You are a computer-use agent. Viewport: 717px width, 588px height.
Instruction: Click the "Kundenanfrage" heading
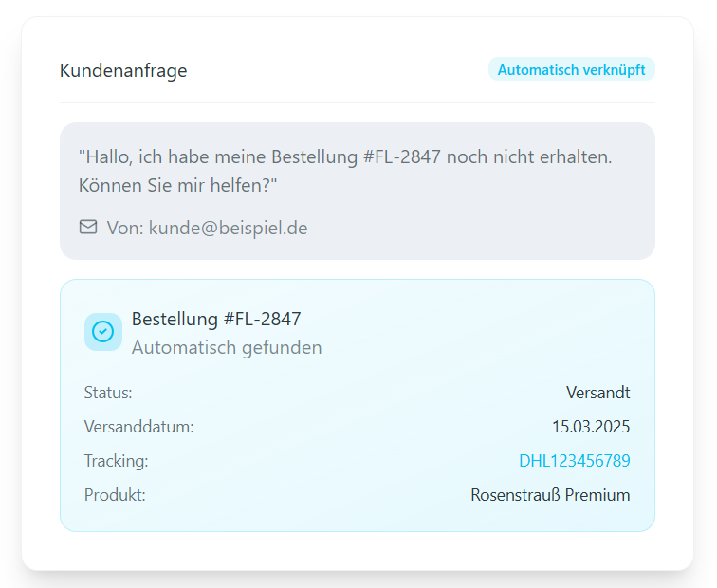pyautogui.click(x=123, y=70)
